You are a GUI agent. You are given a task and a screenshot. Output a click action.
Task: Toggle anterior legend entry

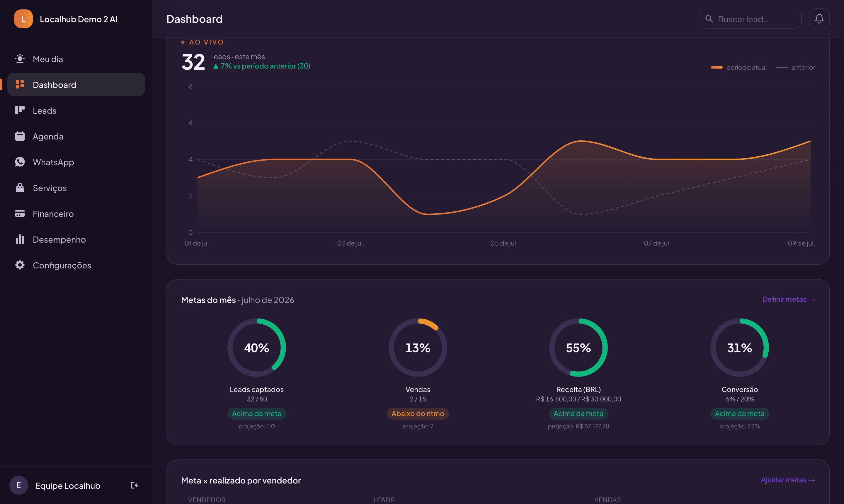(795, 67)
